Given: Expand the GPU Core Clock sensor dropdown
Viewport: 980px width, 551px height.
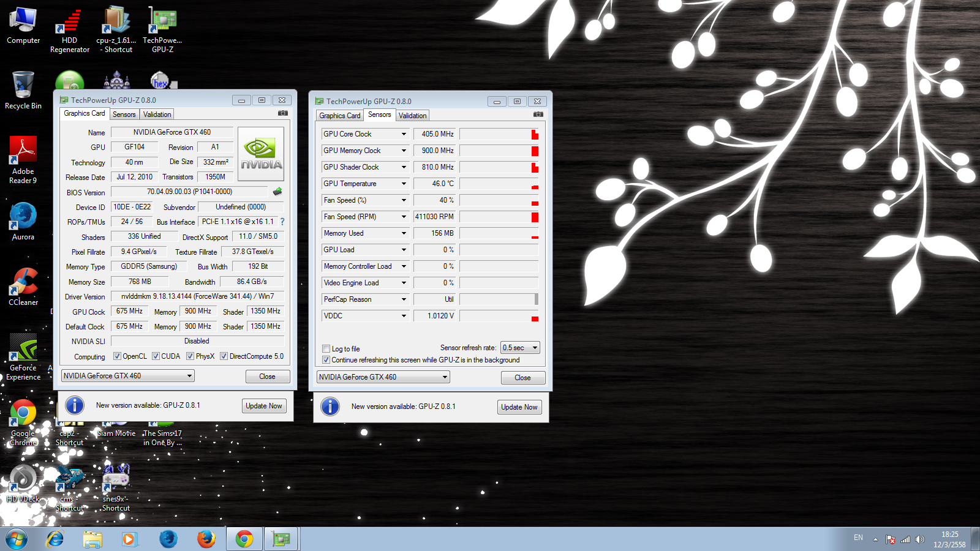Looking at the screenshot, I should (404, 134).
